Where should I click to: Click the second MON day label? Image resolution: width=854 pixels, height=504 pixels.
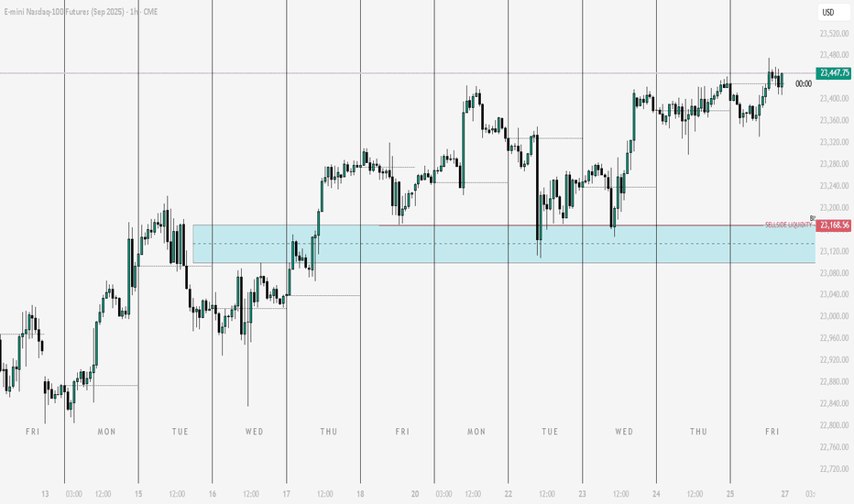pyautogui.click(x=476, y=432)
